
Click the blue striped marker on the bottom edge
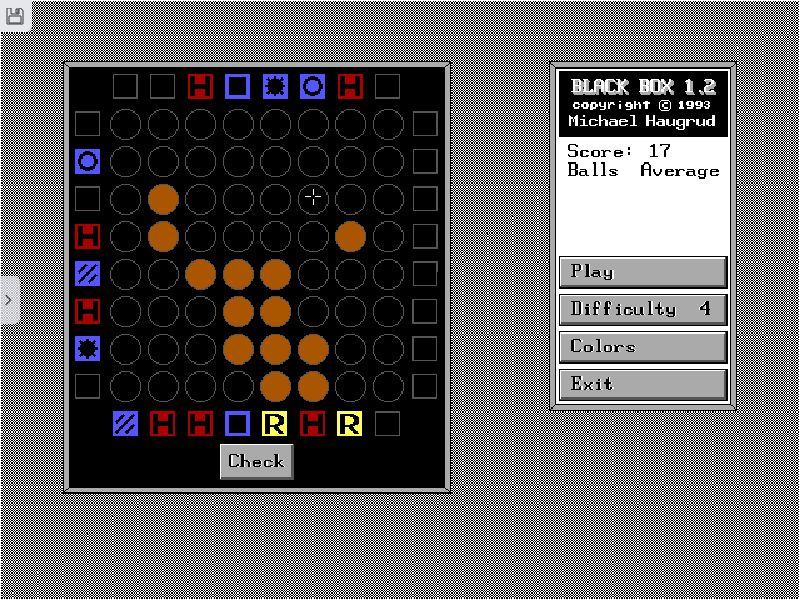[x=125, y=424]
